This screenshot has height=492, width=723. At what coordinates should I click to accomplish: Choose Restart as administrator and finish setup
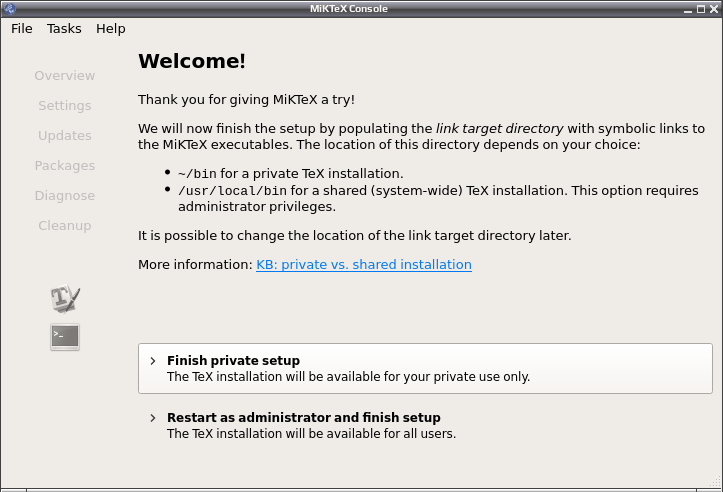[x=425, y=425]
